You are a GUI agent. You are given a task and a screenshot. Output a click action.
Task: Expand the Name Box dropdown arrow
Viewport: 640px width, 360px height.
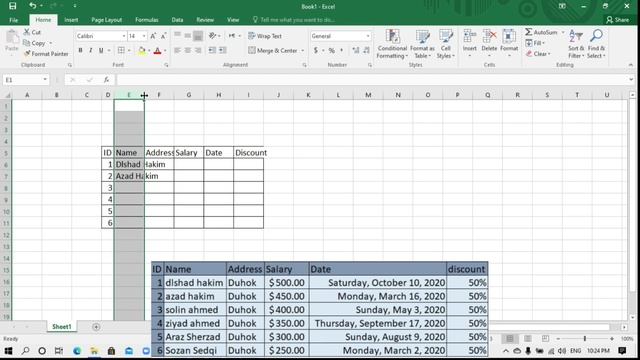pyautogui.click(x=45, y=80)
